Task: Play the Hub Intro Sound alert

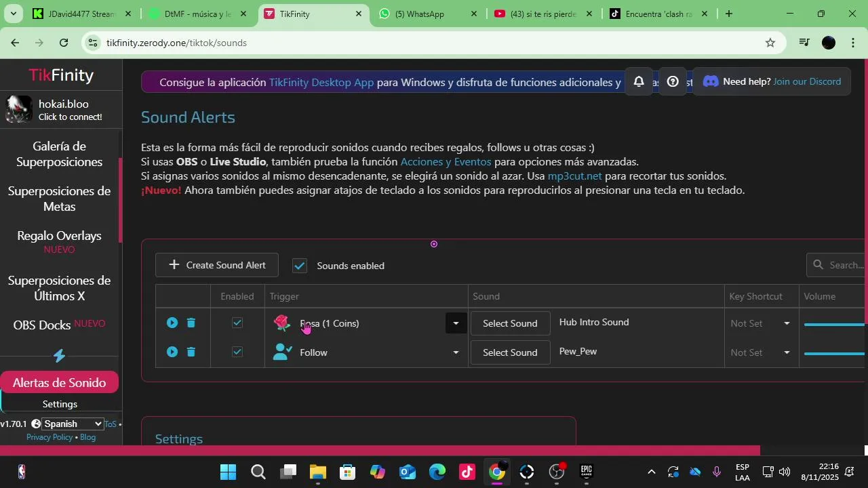Action: [x=172, y=323]
